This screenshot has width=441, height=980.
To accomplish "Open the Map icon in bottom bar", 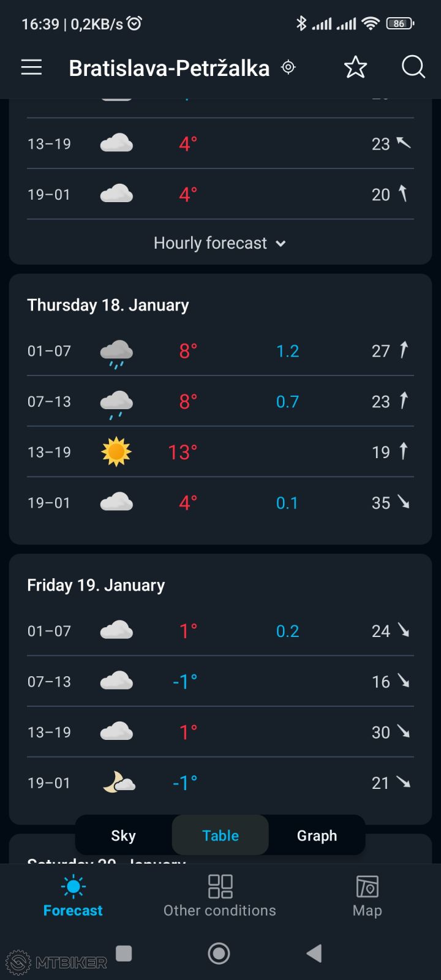I will pyautogui.click(x=367, y=886).
